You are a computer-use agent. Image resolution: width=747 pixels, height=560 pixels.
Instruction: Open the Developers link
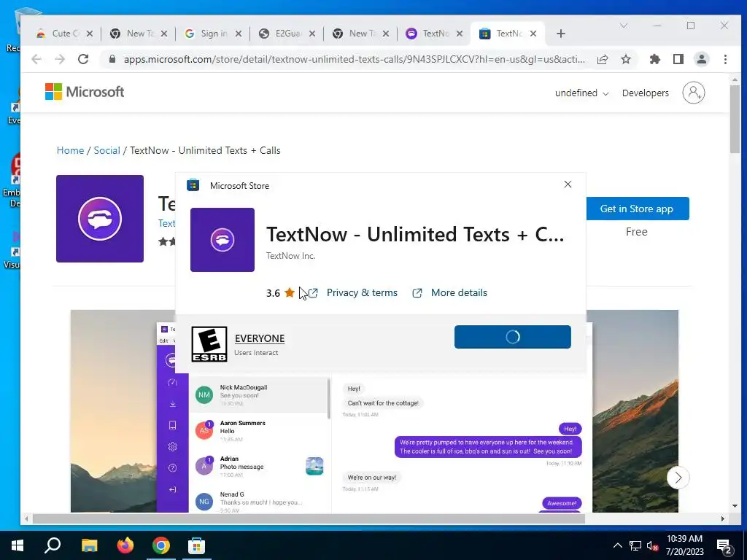645,93
